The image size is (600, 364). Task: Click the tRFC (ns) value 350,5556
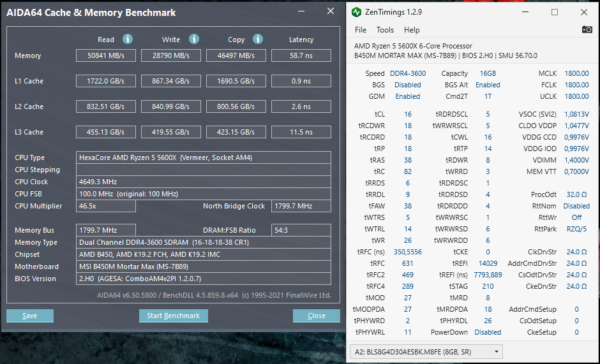pos(407,252)
